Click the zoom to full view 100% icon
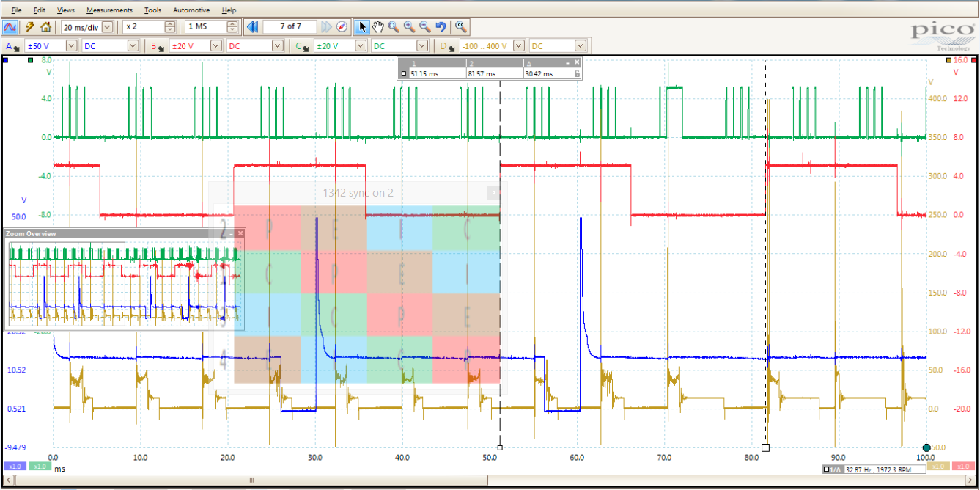The width and height of the screenshot is (980, 490). [461, 27]
